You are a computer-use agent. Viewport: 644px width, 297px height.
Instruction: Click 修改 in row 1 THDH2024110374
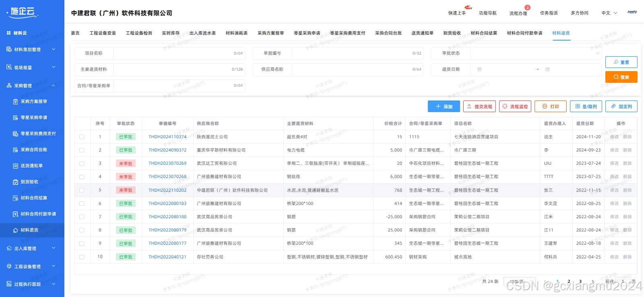614,137
